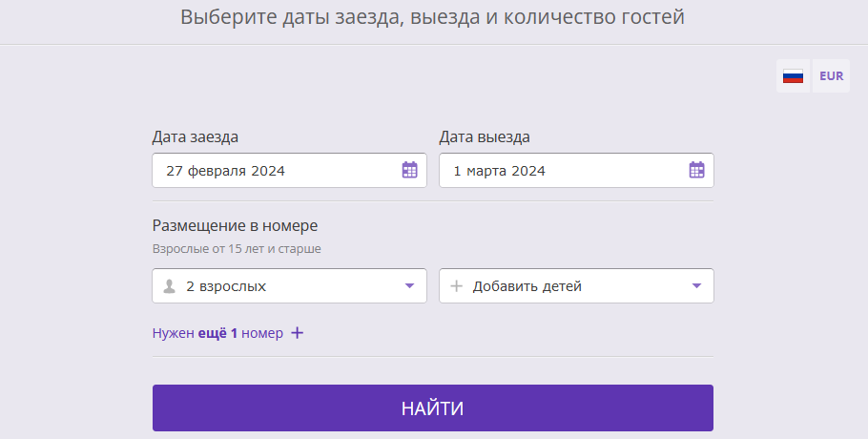Image resolution: width=868 pixels, height=439 pixels.
Task: Click the plus icon in 'Добавить детей'
Action: 456,286
